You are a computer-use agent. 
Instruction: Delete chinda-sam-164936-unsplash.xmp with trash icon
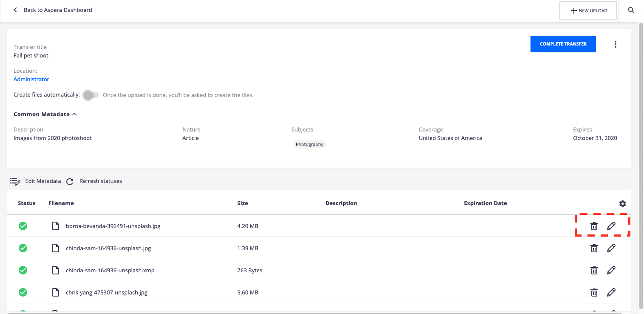coord(594,271)
